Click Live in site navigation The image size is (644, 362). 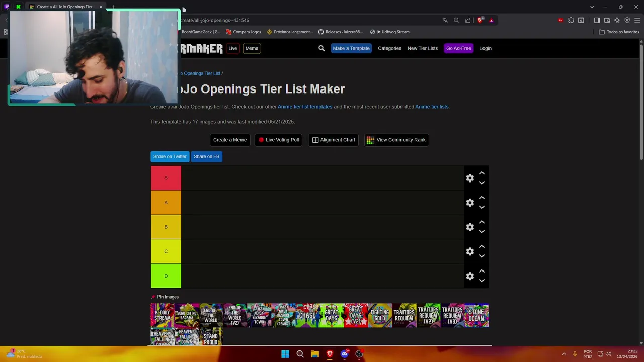tap(232, 48)
